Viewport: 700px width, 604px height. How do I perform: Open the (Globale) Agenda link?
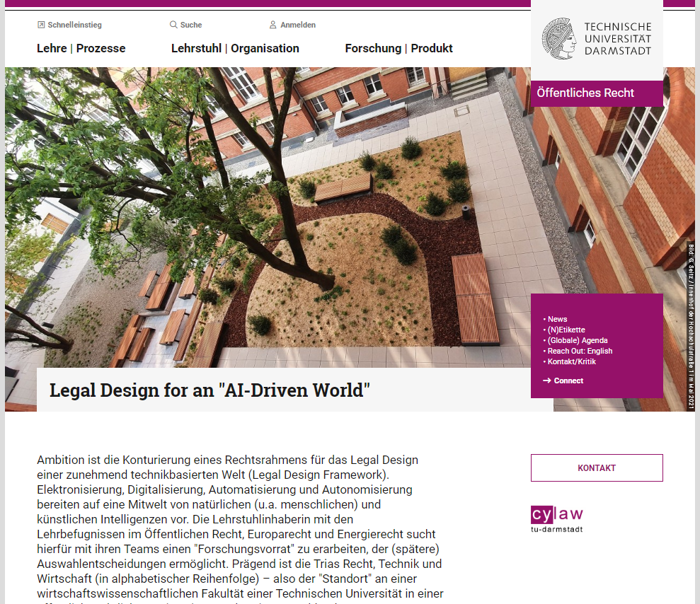coord(577,340)
